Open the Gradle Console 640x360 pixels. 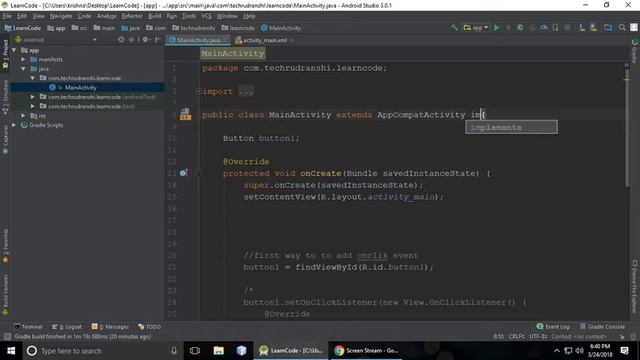[602, 327]
